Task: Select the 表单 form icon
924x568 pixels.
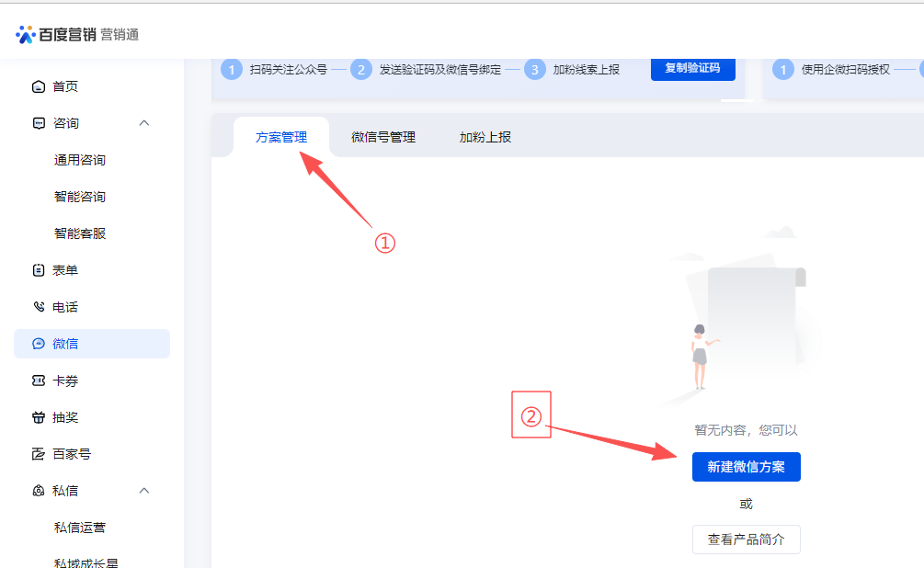Action: [39, 270]
